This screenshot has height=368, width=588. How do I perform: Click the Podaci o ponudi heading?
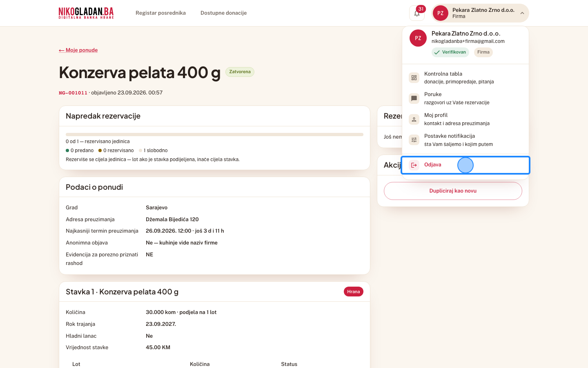(94, 187)
